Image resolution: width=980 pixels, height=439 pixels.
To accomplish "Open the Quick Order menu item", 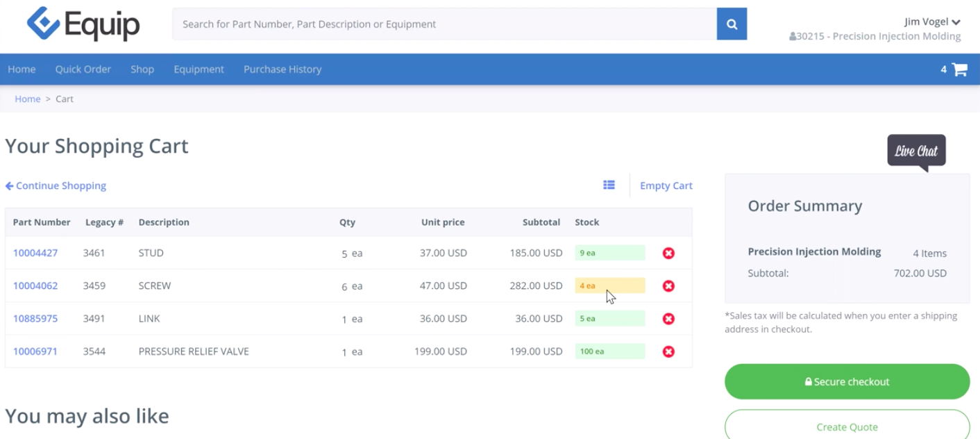I will pos(83,69).
